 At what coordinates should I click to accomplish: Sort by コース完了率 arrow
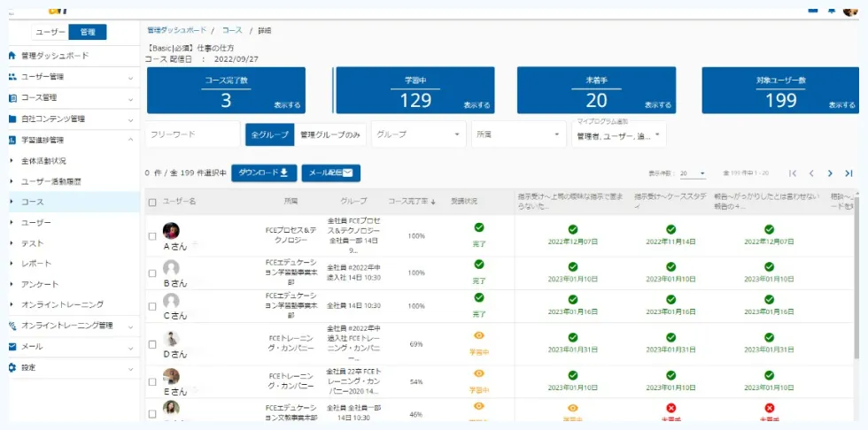pyautogui.click(x=433, y=203)
